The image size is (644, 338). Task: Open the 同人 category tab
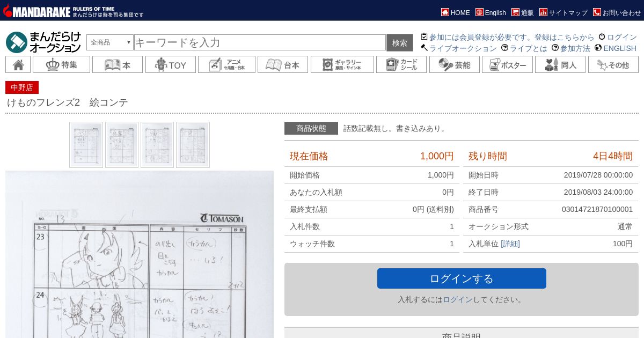560,64
